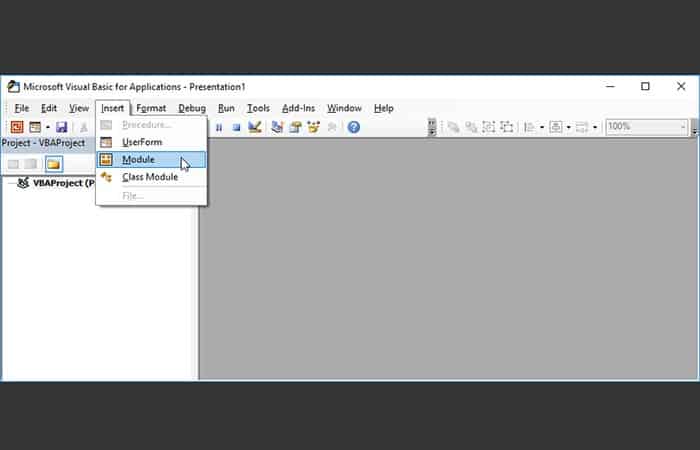Save the project with the floppy disk icon

[x=61, y=127]
